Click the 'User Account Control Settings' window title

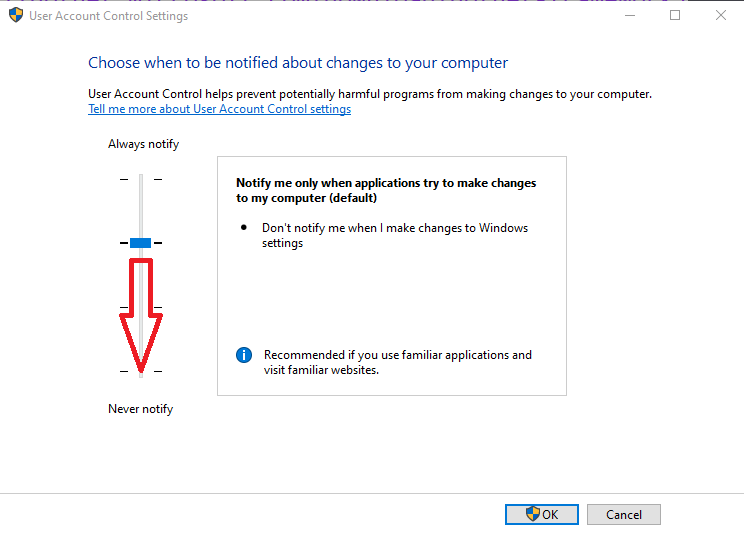pyautogui.click(x=109, y=16)
